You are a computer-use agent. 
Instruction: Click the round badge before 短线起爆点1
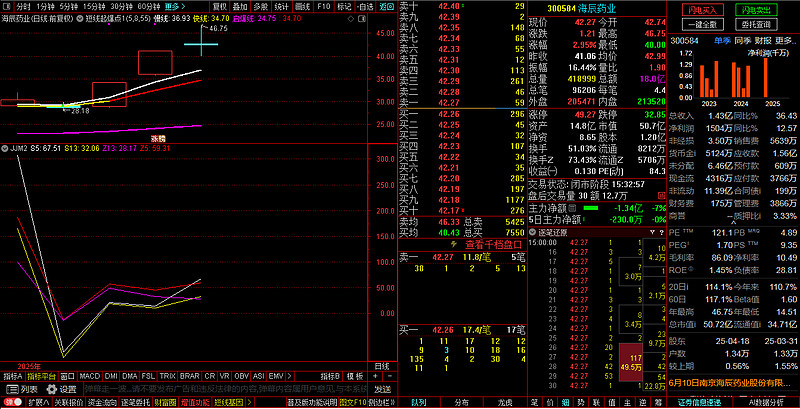pos(80,18)
